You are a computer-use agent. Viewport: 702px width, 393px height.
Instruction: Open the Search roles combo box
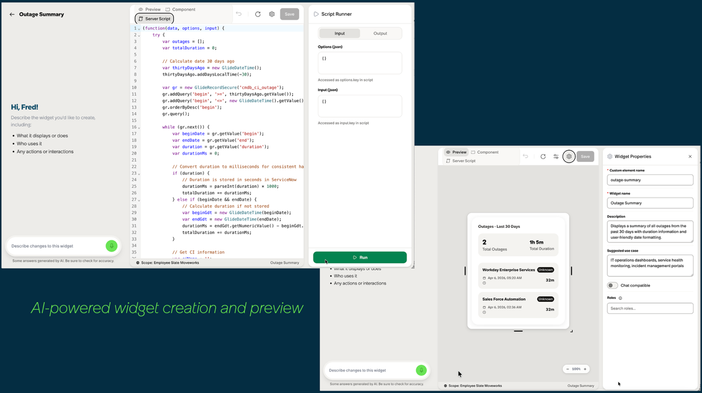(x=650, y=308)
